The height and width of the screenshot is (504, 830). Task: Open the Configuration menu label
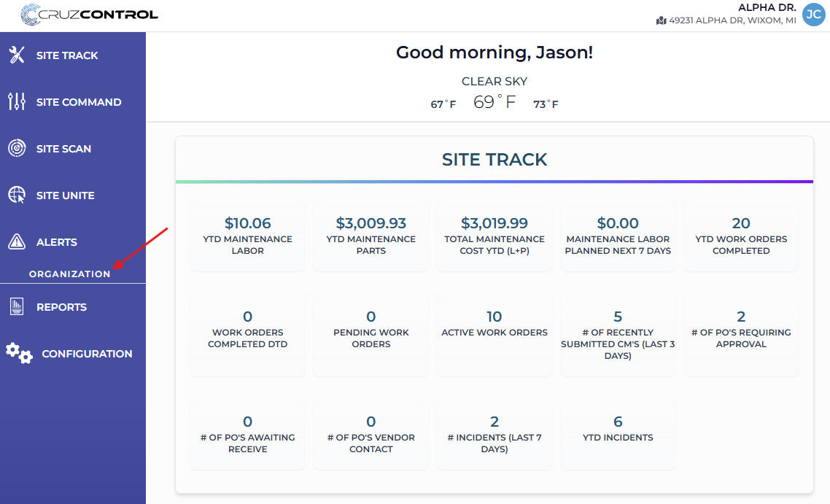click(87, 354)
